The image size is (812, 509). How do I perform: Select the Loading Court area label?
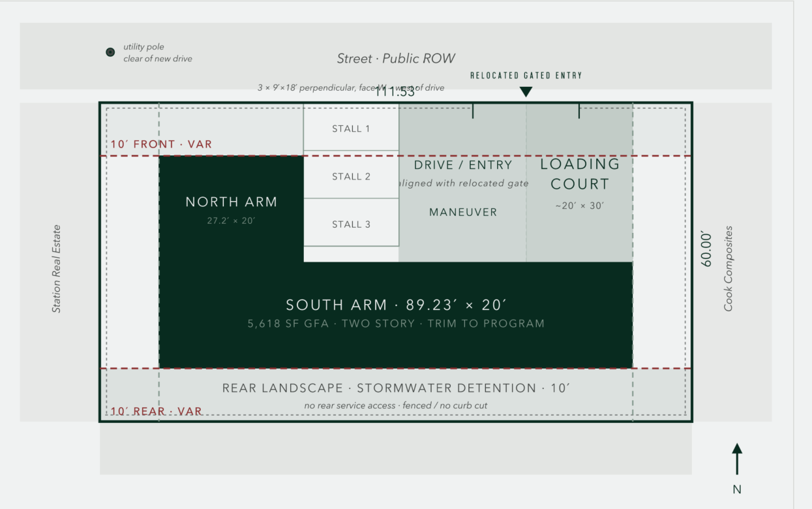[579, 174]
